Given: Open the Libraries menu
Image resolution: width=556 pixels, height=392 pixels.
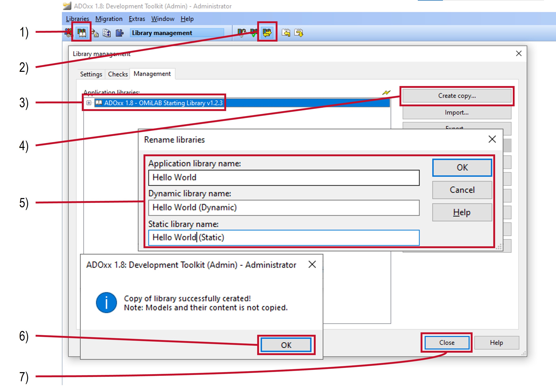Looking at the screenshot, I should (78, 19).
